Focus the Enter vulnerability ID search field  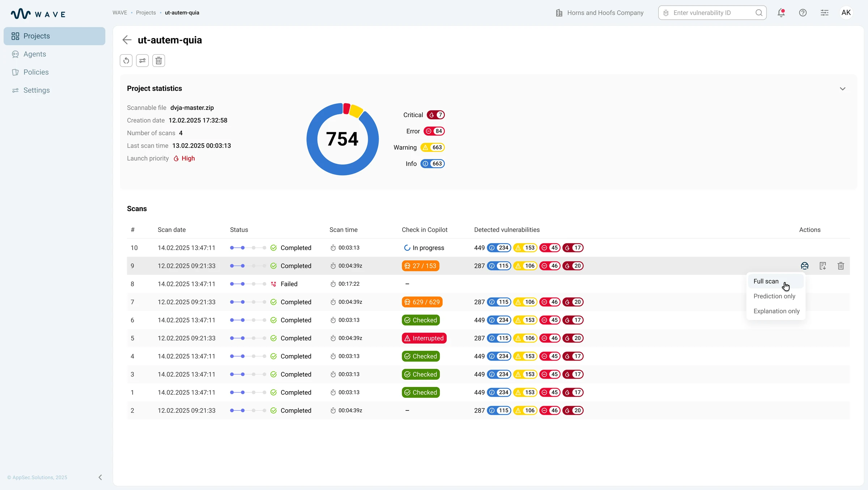712,13
